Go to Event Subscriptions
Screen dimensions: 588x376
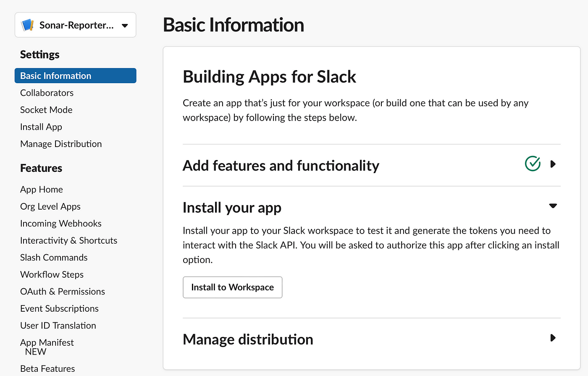tap(59, 308)
